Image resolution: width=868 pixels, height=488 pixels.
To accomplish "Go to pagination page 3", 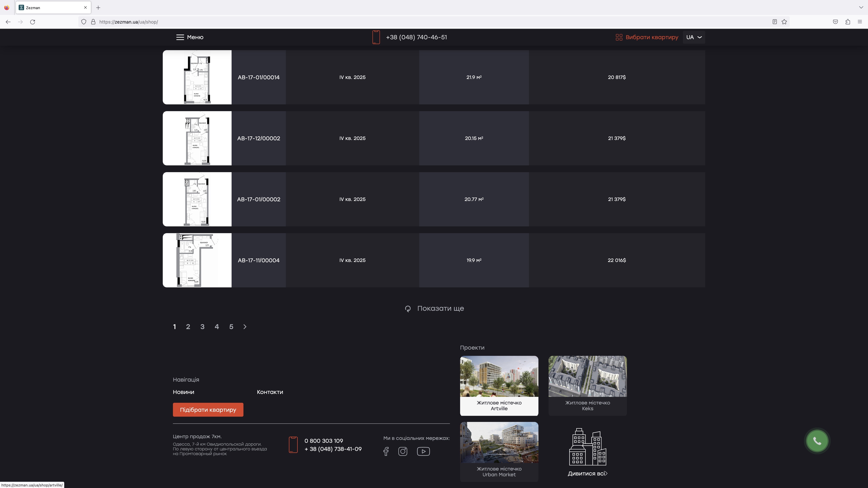I will click(202, 327).
